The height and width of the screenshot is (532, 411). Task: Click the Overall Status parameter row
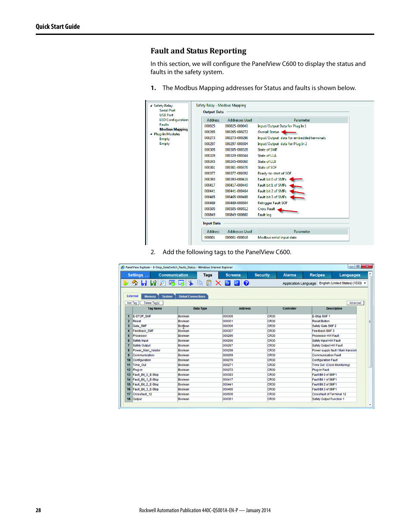[275, 132]
